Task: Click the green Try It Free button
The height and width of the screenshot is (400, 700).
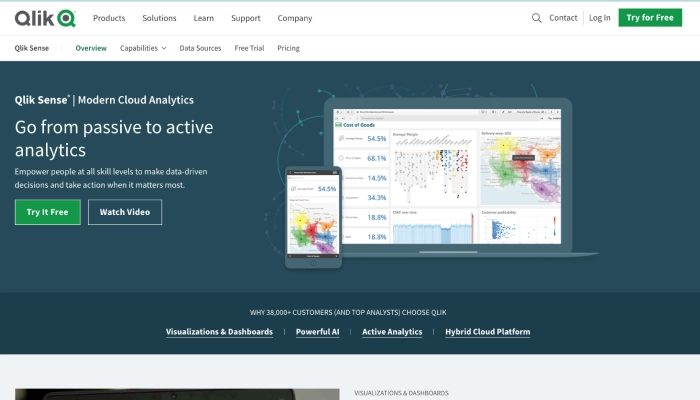Action: pos(47,212)
